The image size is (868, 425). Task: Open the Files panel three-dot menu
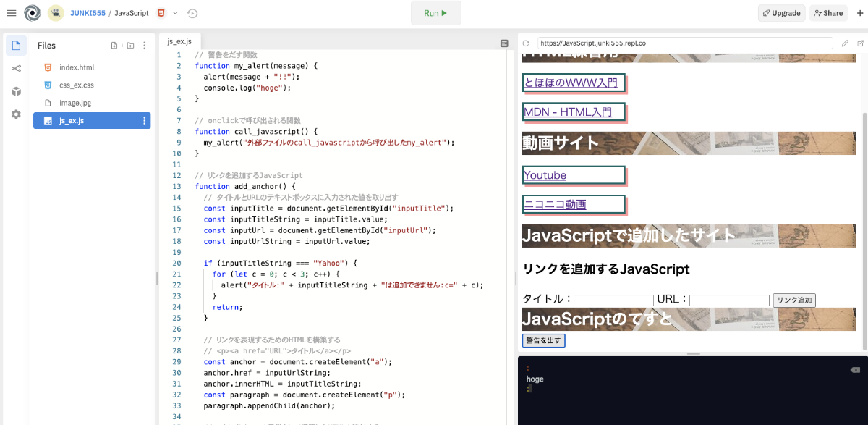pyautogui.click(x=144, y=46)
